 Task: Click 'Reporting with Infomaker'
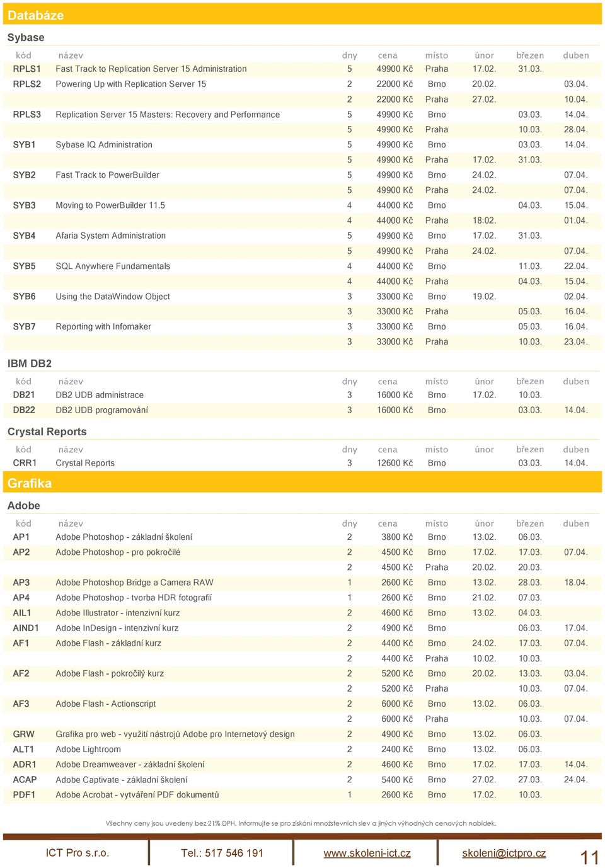(x=103, y=326)
